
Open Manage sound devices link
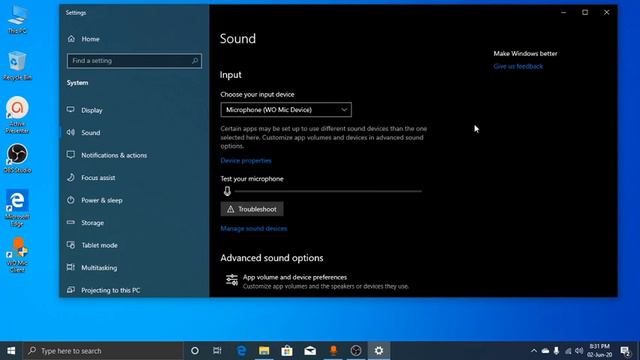[x=253, y=229]
